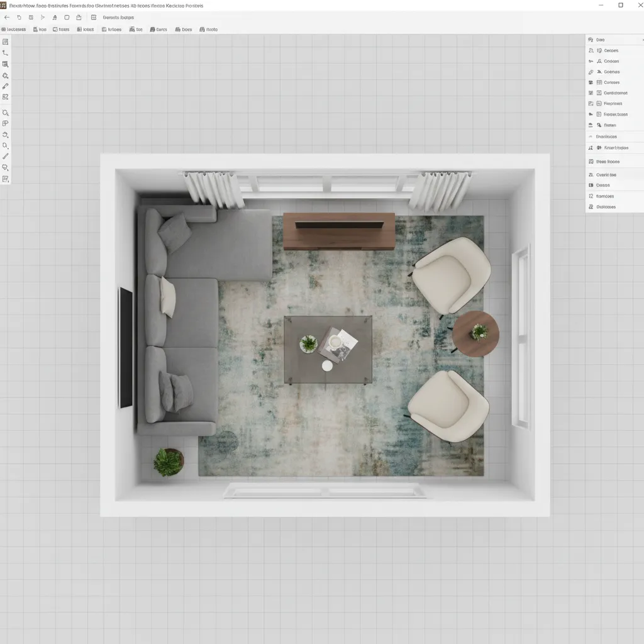Select the pencil tool in the left toolbar
Screen dimensions: 644x644
(6, 87)
